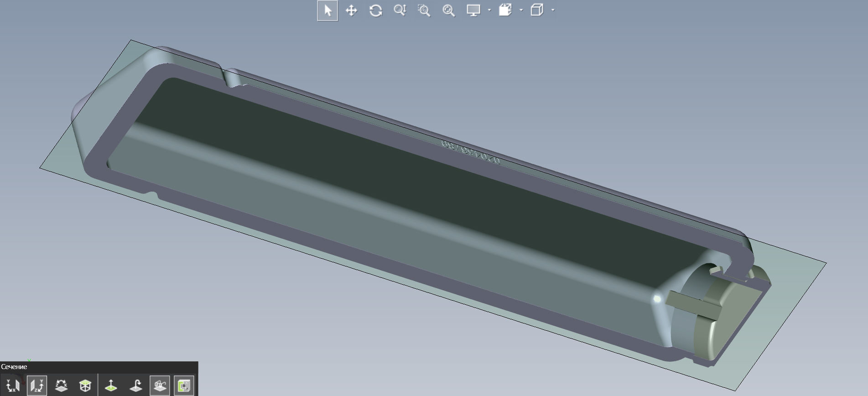868x396 pixels.
Task: Select the dynamic zoom tool
Action: pyautogui.click(x=400, y=10)
